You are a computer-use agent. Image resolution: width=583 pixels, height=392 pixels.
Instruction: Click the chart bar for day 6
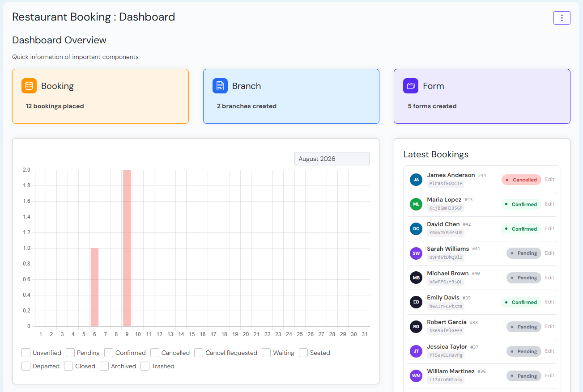click(94, 287)
